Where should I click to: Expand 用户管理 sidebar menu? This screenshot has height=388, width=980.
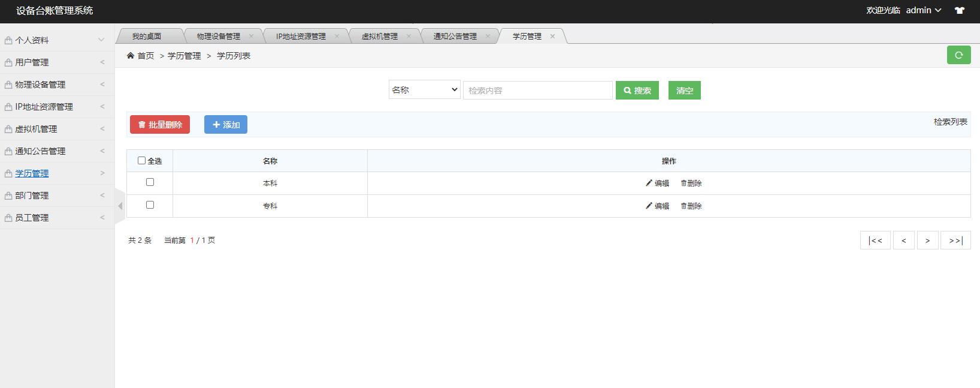click(x=57, y=62)
